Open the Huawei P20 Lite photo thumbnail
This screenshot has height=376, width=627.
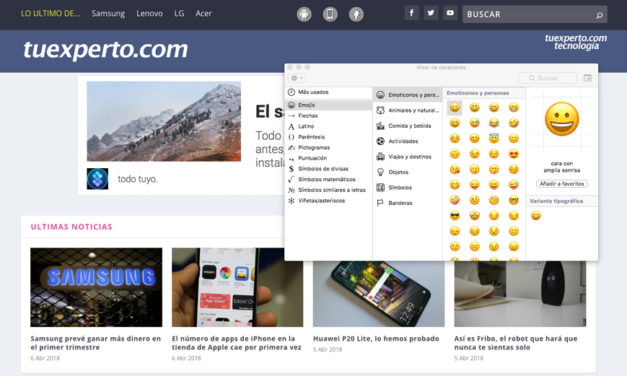379,294
